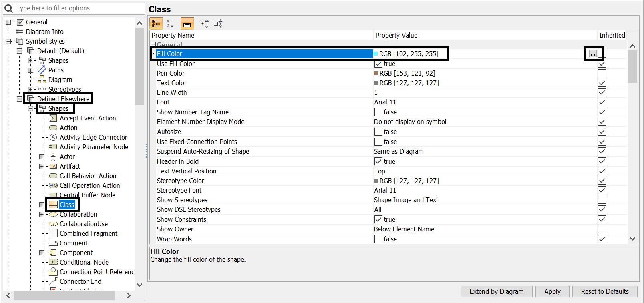Screen dimensions: 644x303
Task: Collapse the Symbol styles tree node
Action: pyautogui.click(x=8, y=41)
